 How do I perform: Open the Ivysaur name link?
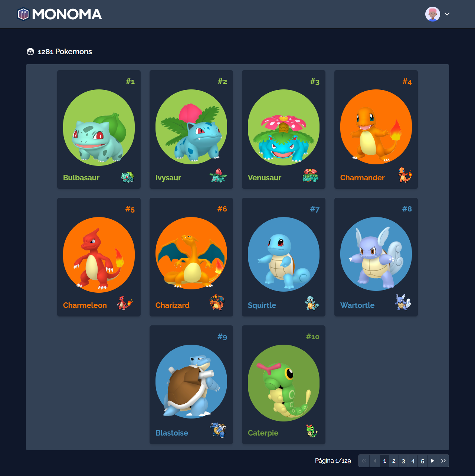(168, 178)
